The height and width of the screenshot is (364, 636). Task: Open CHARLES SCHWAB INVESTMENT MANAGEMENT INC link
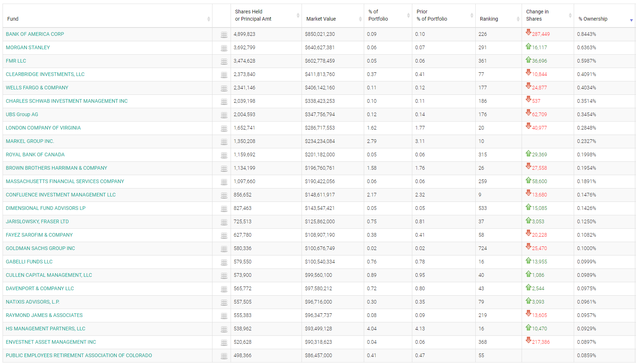tap(67, 101)
